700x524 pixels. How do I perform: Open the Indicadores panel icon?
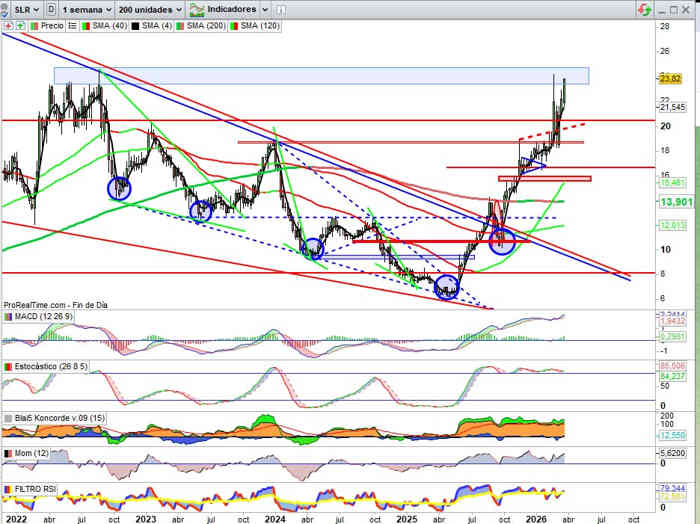196,7
